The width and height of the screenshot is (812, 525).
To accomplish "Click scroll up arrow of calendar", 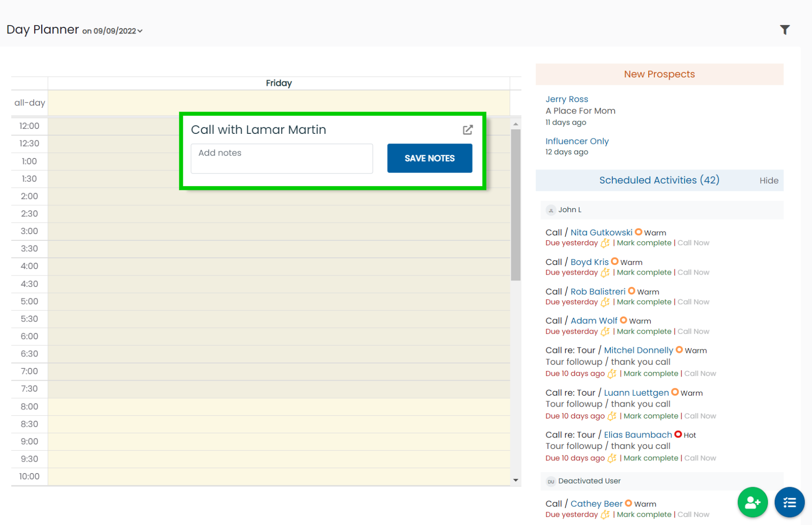I will pos(515,124).
